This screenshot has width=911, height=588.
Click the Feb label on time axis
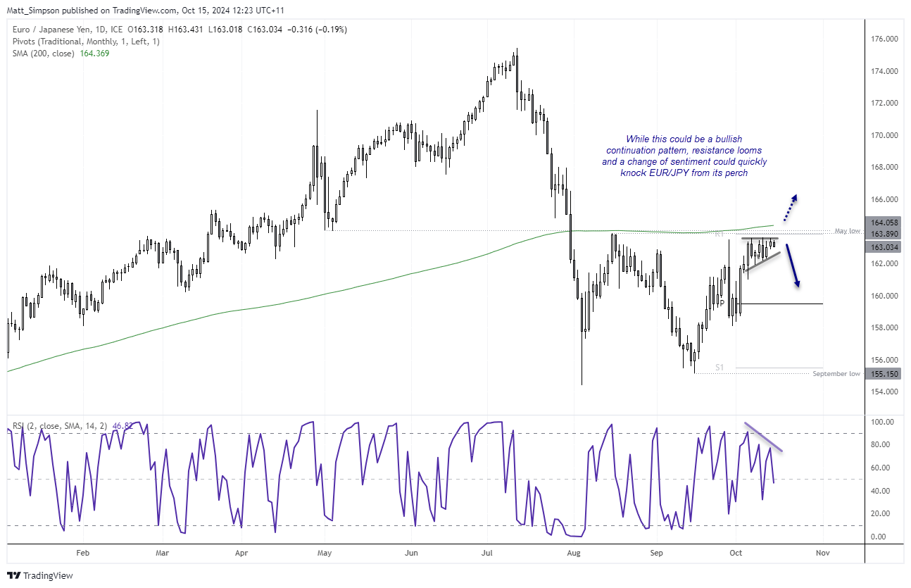[82, 553]
